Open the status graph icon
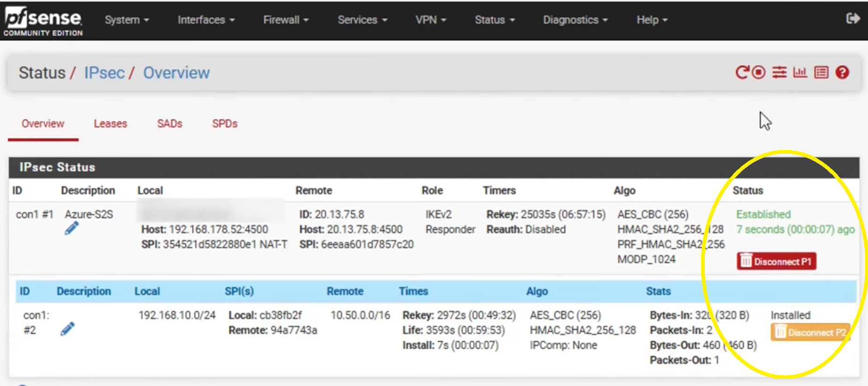868x386 pixels. coord(800,73)
